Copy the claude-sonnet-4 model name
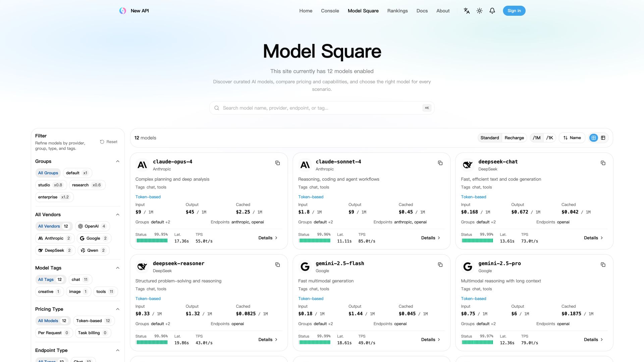644x362 pixels. (440, 163)
